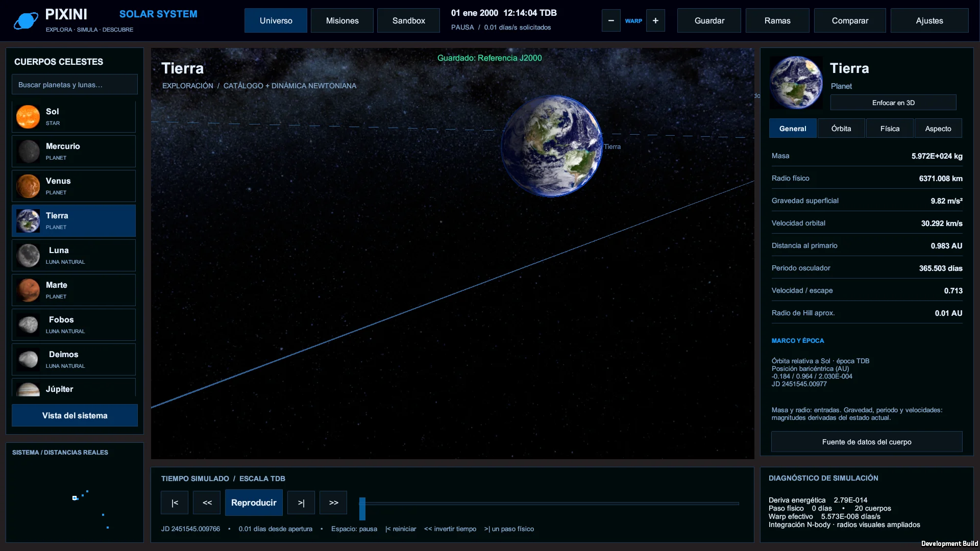The image size is (980, 551).
Task: Click the Periodo osculador value 365.503 días
Action: 941,268
